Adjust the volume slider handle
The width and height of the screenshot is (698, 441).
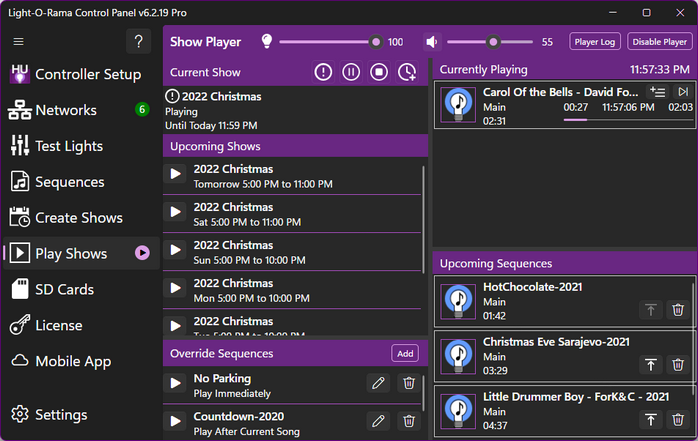tap(493, 42)
